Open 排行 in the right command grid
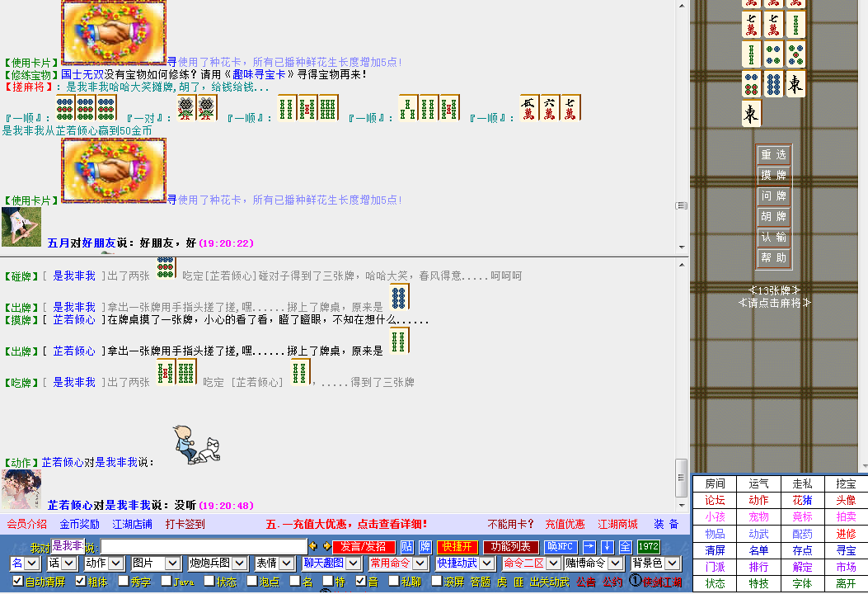 758,567
